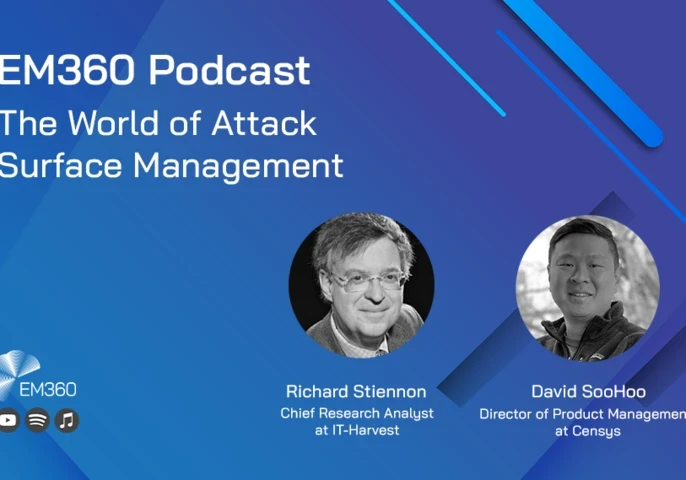Click the Spotify icon

tap(38, 420)
